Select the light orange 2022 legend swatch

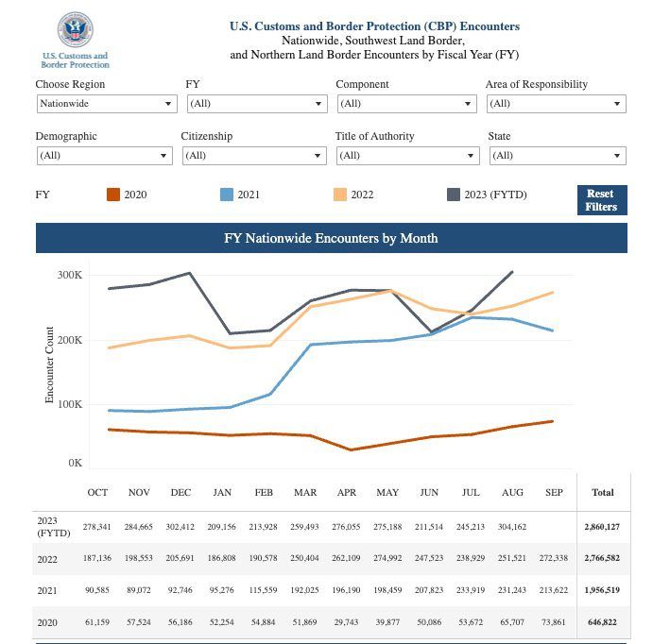pos(339,195)
